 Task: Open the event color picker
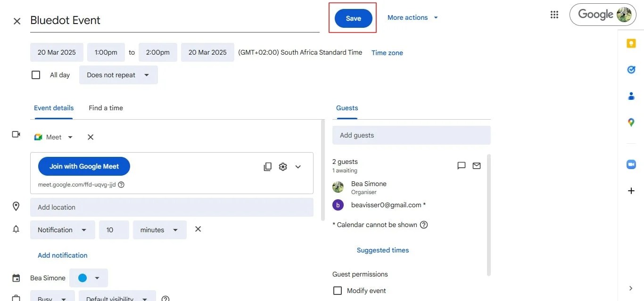point(89,278)
